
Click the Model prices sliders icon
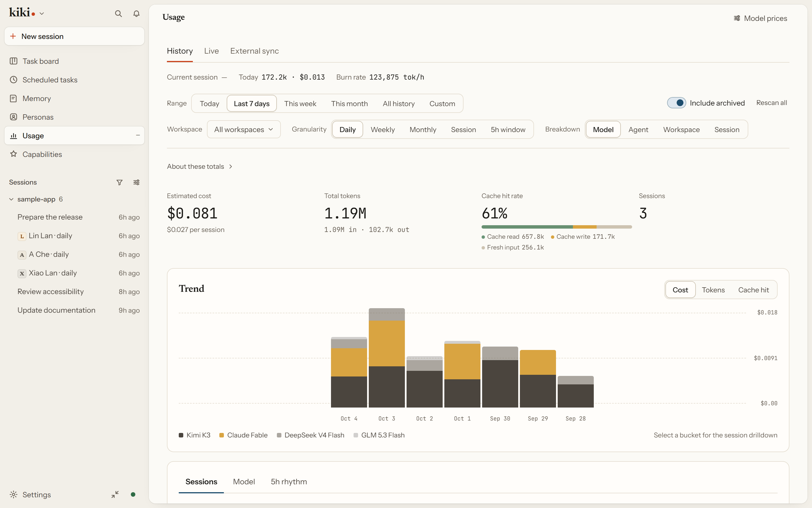(737, 18)
